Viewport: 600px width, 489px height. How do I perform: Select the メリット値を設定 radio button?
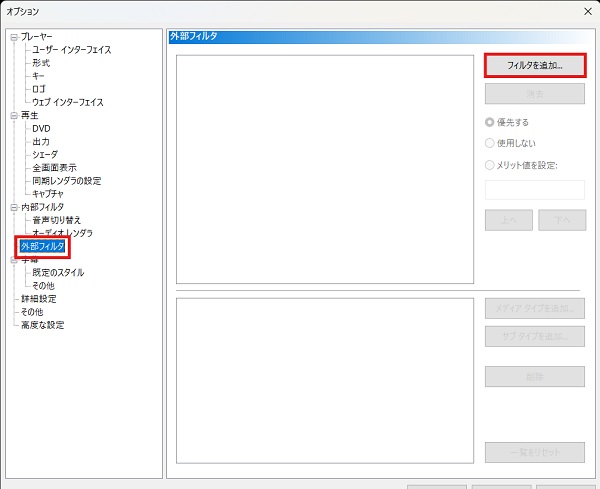pyautogui.click(x=490, y=165)
